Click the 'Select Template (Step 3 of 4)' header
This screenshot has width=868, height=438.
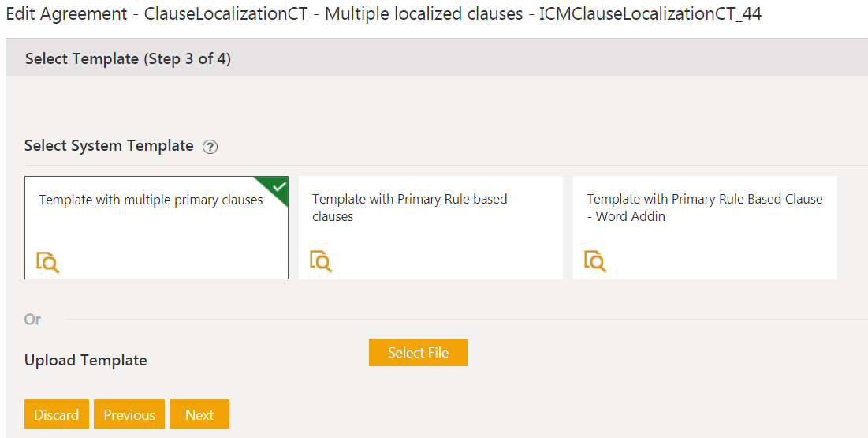pyautogui.click(x=128, y=59)
